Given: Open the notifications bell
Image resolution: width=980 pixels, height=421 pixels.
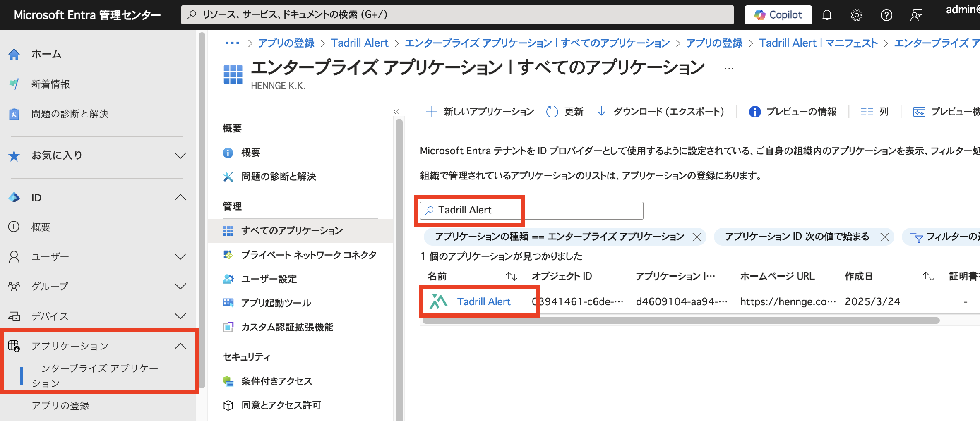Looking at the screenshot, I should point(827,15).
